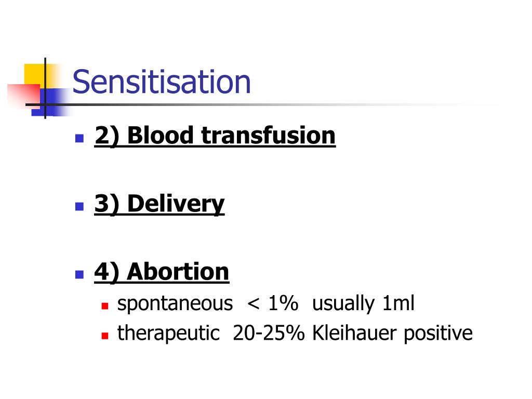The width and height of the screenshot is (532, 399).
Task: Click the '< 1%' text
Action: [x=273, y=303]
